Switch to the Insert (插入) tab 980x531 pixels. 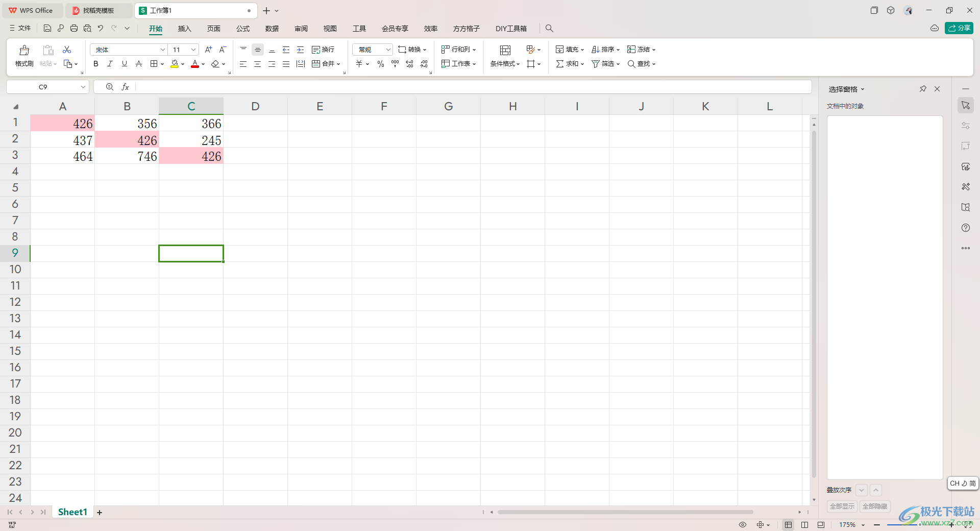click(184, 29)
